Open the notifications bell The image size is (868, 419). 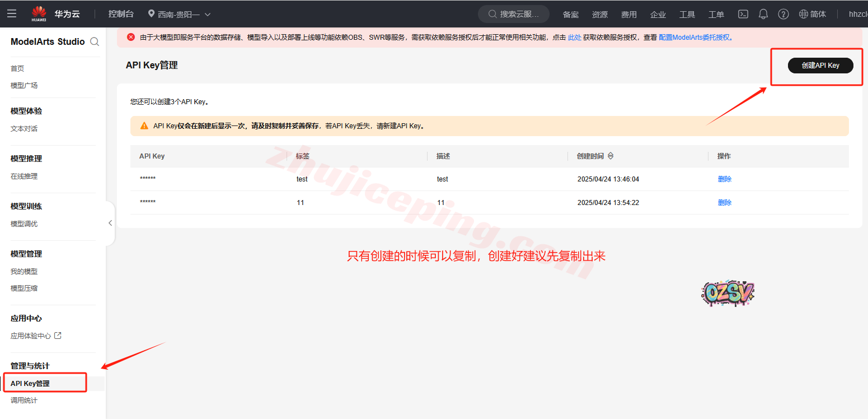pyautogui.click(x=763, y=14)
